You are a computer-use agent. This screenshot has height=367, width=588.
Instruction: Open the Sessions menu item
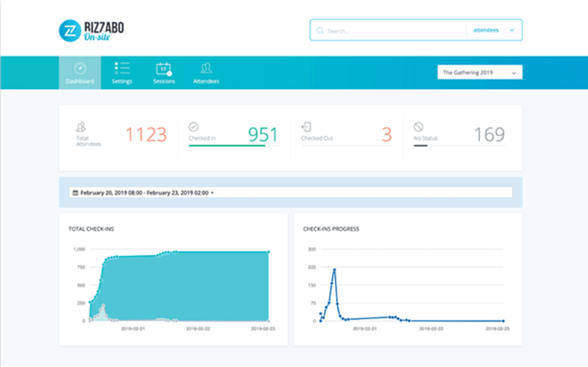tap(164, 74)
